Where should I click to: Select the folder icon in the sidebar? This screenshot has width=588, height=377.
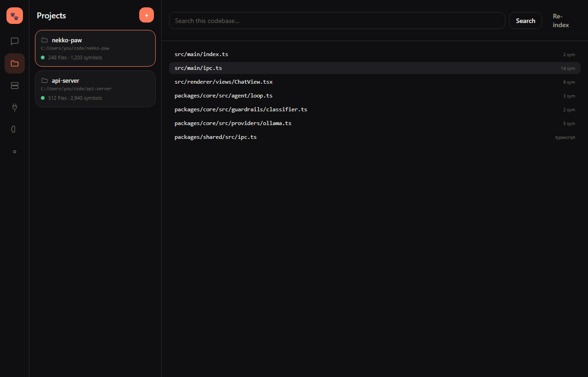(x=15, y=63)
